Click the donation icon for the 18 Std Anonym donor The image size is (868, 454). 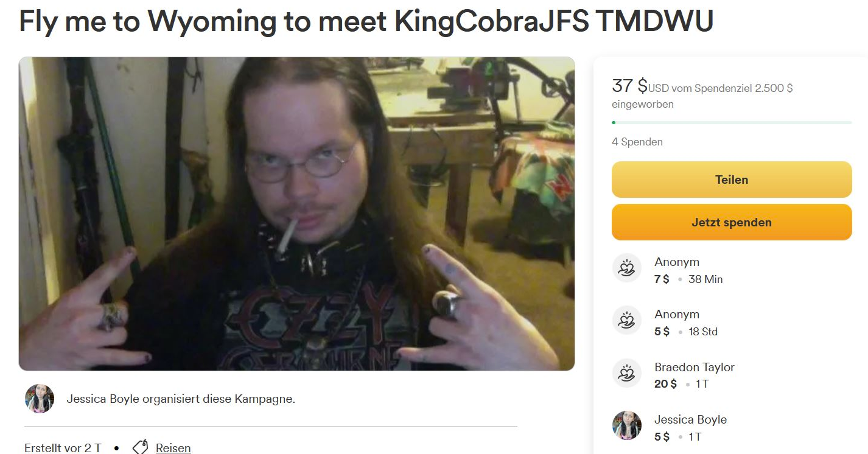pos(626,321)
